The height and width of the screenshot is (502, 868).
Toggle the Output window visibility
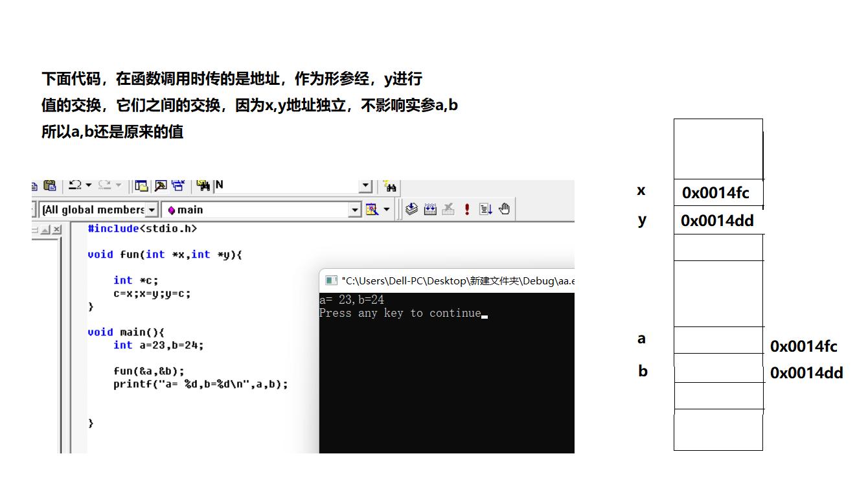[159, 186]
